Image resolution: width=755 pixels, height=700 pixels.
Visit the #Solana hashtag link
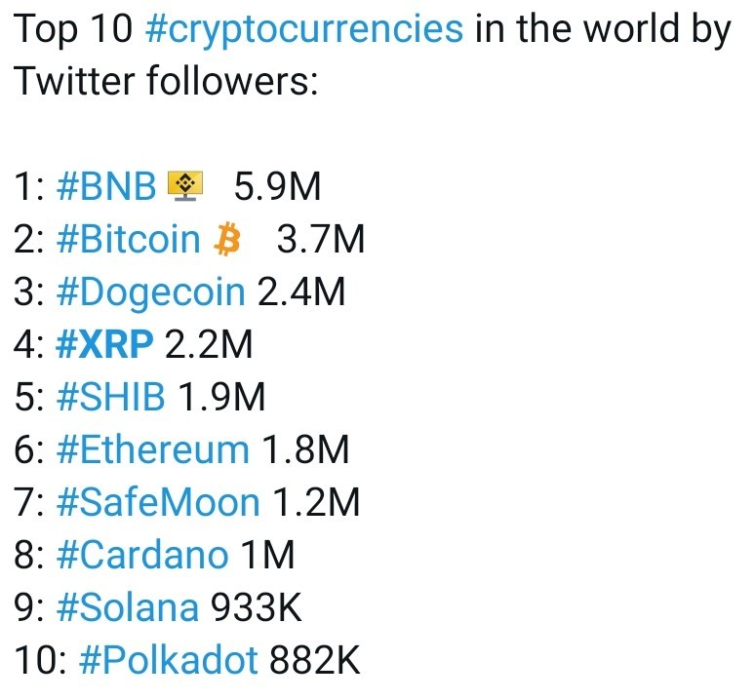click(x=127, y=607)
